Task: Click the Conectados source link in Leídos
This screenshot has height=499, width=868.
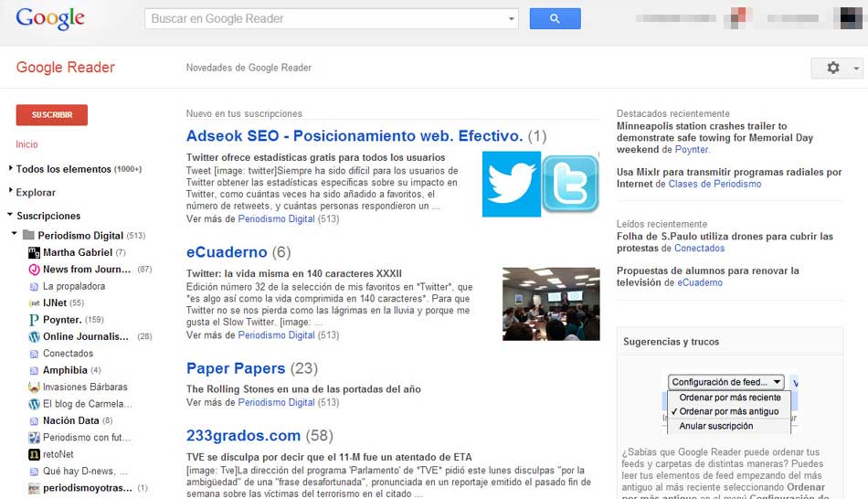Action: click(699, 248)
